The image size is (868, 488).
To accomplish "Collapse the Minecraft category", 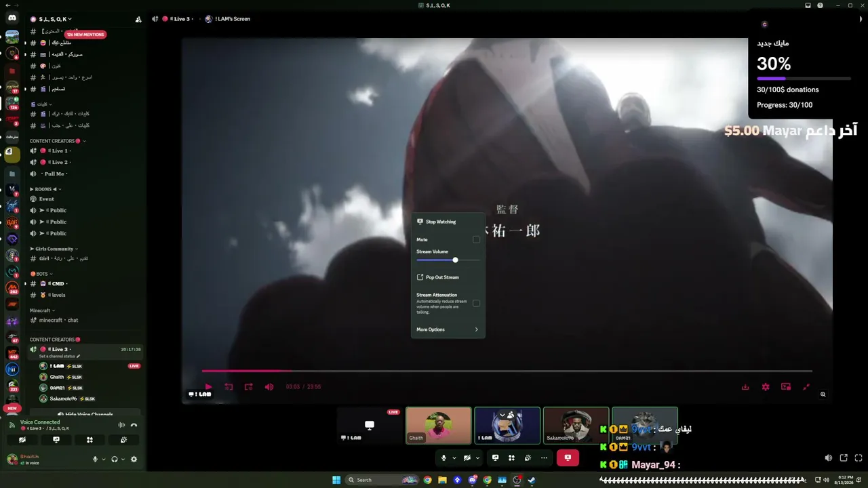I will 42,310.
